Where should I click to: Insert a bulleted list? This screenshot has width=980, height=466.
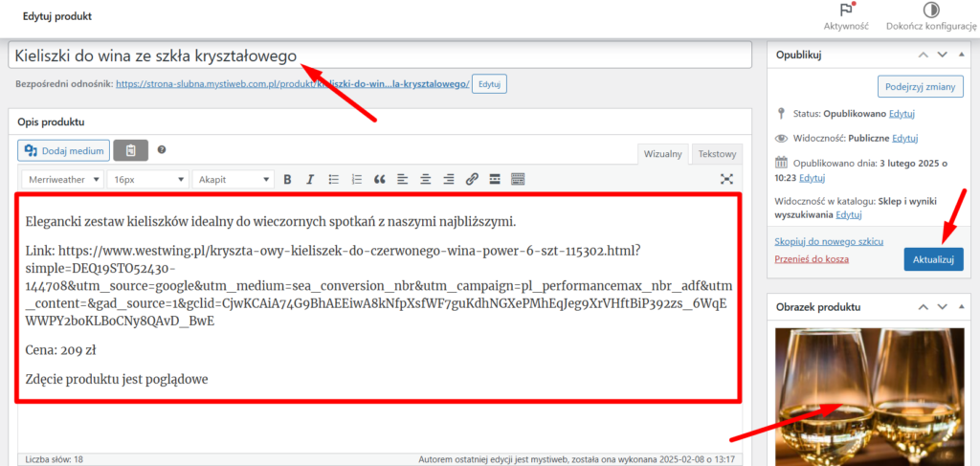tap(333, 179)
